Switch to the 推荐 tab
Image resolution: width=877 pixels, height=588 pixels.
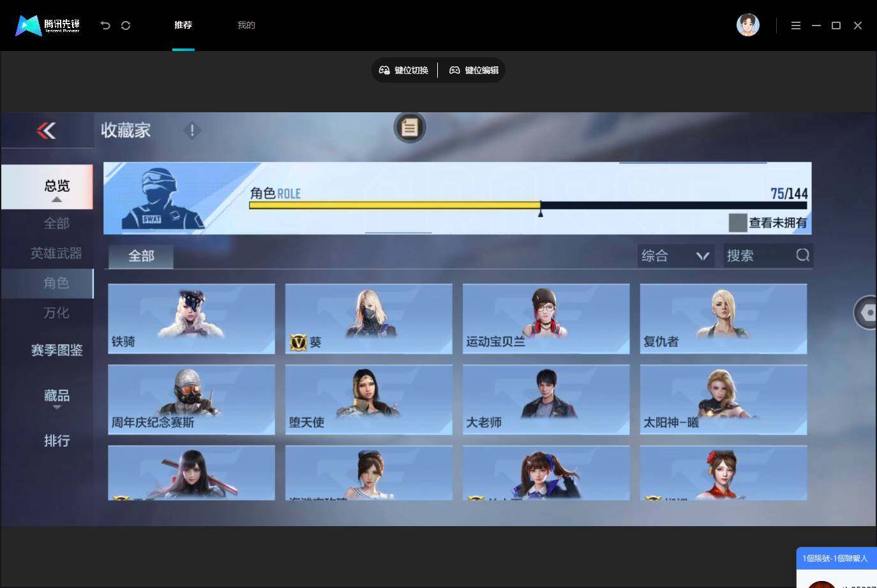click(x=183, y=26)
